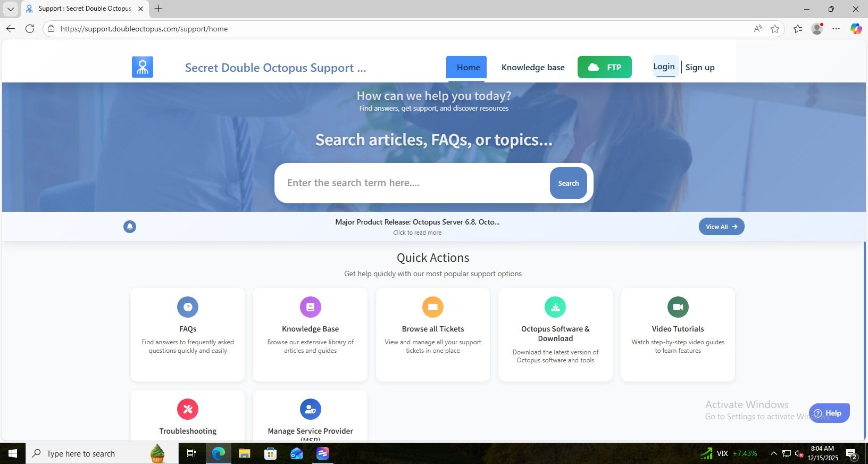
Task: Click the notification bell icon
Action: (x=130, y=227)
